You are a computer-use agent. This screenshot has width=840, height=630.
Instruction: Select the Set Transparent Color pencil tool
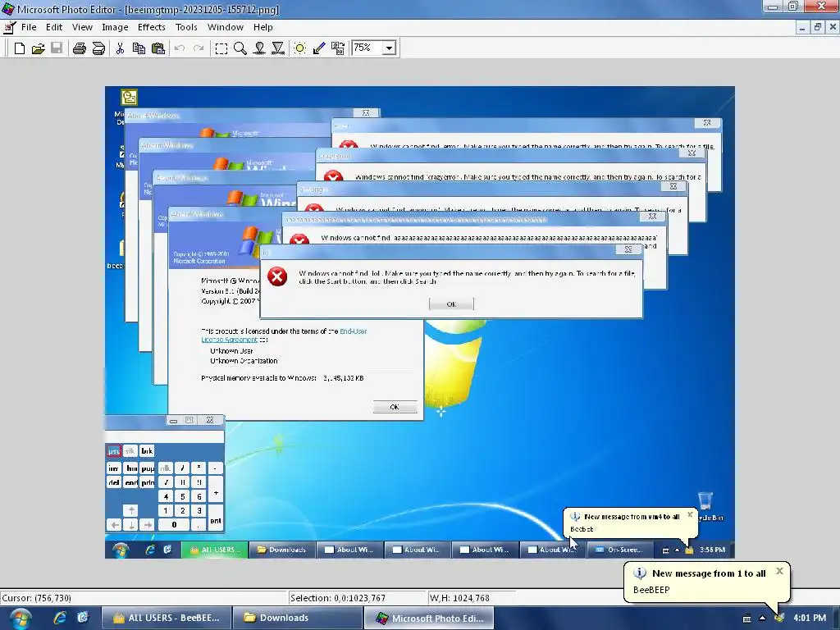point(319,48)
